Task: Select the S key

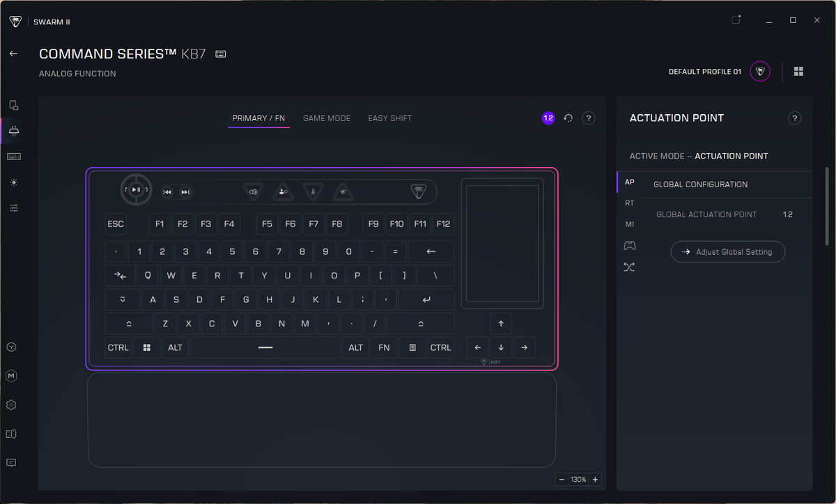Action: tap(176, 301)
